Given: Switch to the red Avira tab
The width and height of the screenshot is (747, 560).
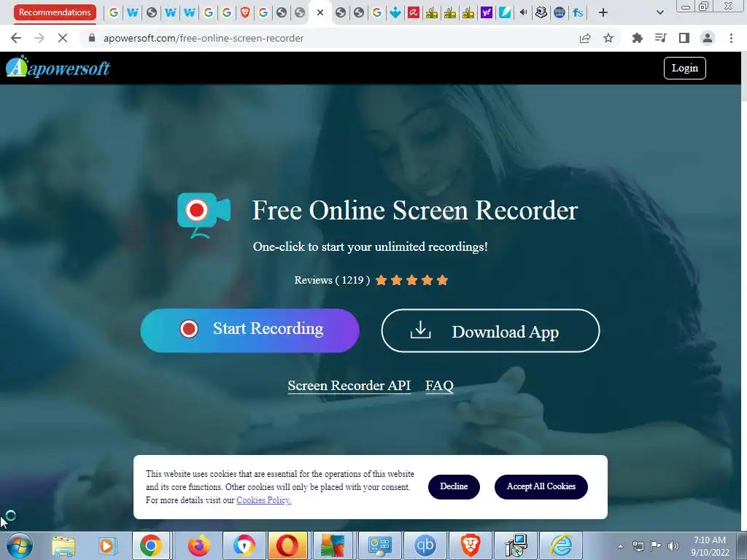Looking at the screenshot, I should pos(414,13).
